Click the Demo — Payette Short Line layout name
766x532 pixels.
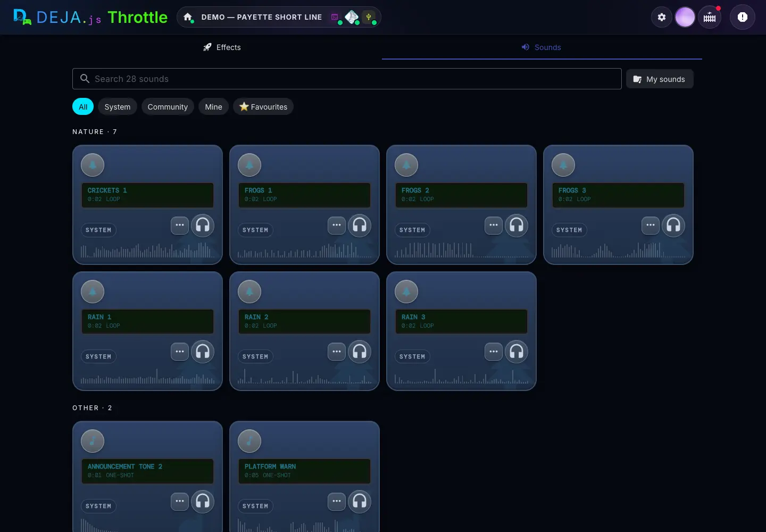(x=262, y=17)
